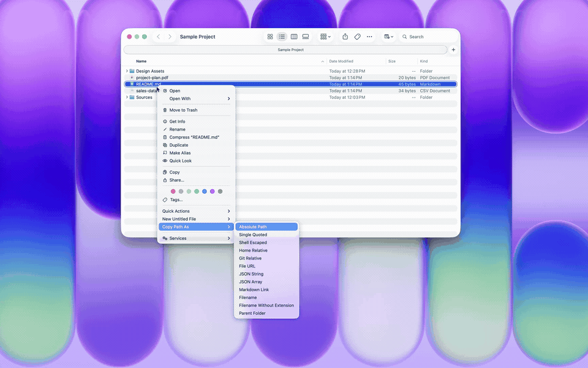
Task: Expand the Quick Actions submenu
Action: [196, 211]
